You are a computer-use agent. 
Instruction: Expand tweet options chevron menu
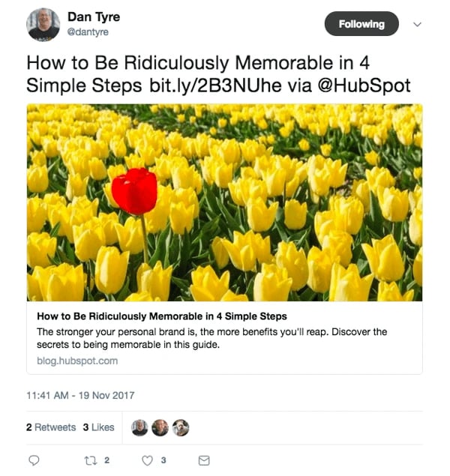click(418, 24)
